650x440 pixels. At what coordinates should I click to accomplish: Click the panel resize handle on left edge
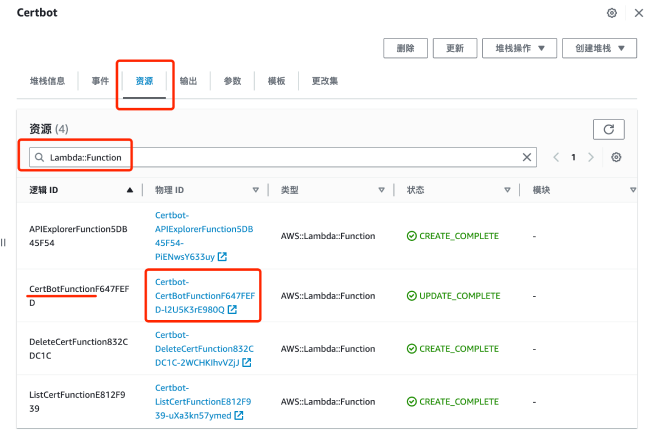click(3, 241)
